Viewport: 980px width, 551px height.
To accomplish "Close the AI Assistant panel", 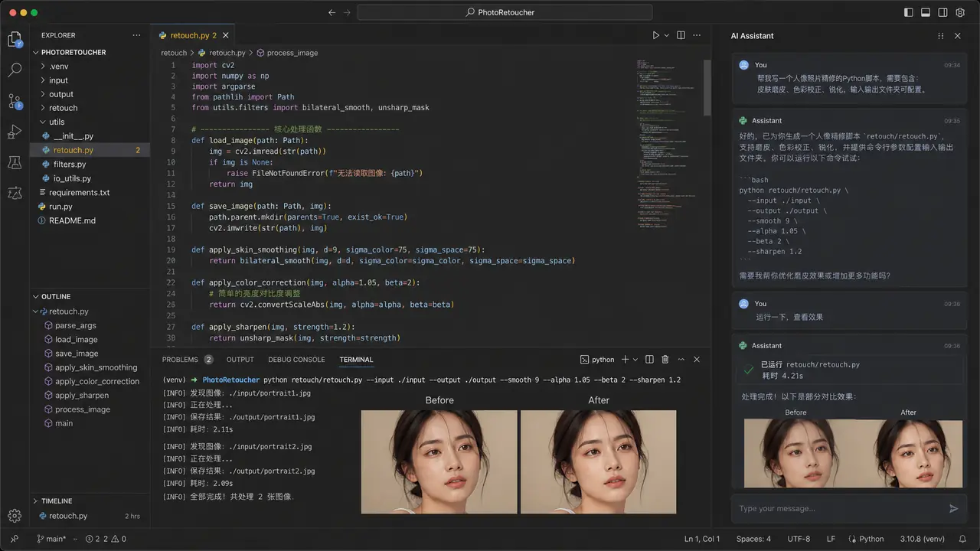I will coord(957,36).
